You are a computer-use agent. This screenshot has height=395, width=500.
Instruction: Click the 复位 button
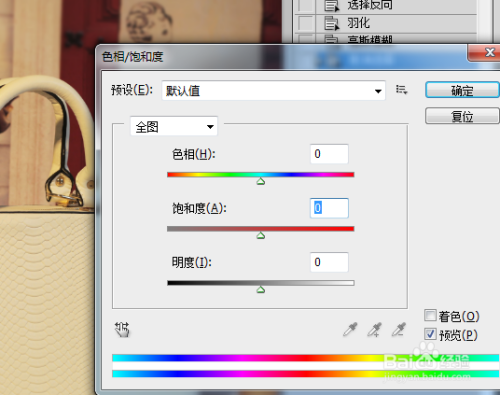coord(462,116)
